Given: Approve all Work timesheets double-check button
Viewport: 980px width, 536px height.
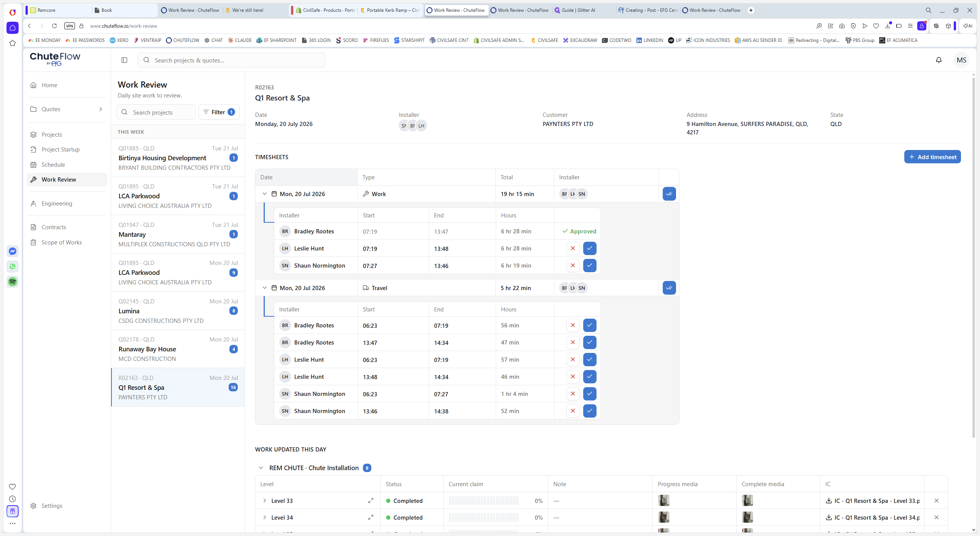Looking at the screenshot, I should tap(669, 194).
